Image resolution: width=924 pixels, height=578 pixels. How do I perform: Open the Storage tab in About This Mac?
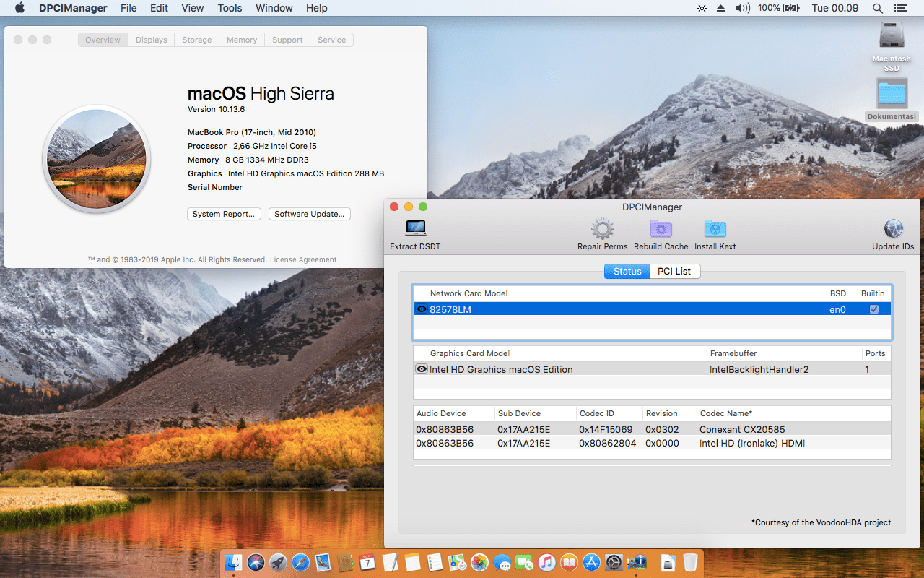point(197,40)
